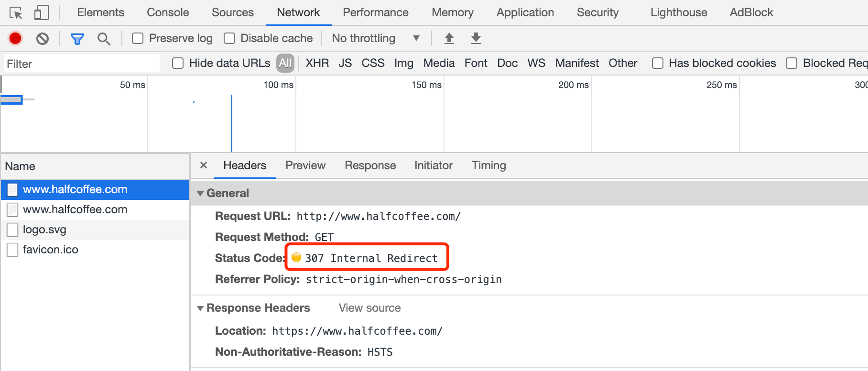Screen dimensions: 868x371
Task: Import HAR file with upload arrow
Action: (449, 38)
